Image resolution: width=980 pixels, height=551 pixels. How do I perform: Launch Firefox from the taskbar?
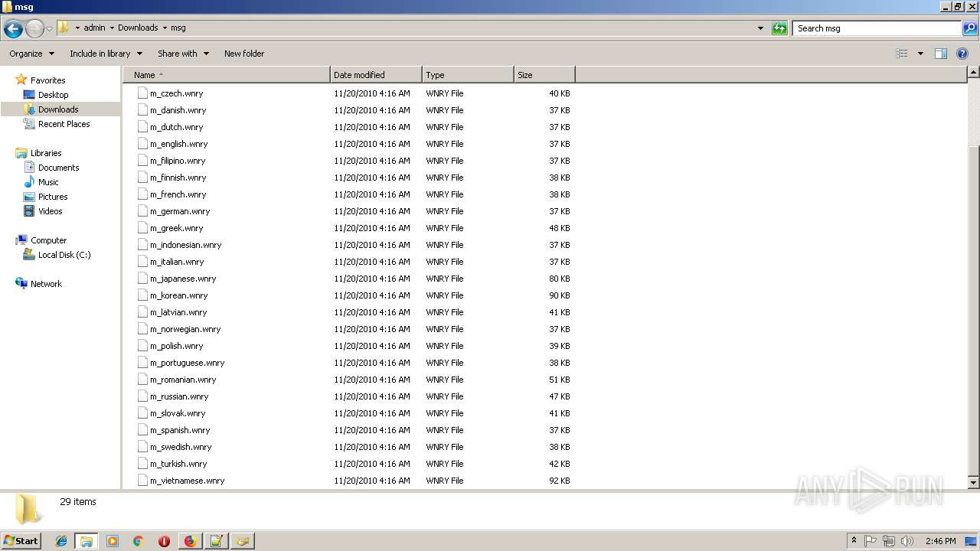coord(190,541)
